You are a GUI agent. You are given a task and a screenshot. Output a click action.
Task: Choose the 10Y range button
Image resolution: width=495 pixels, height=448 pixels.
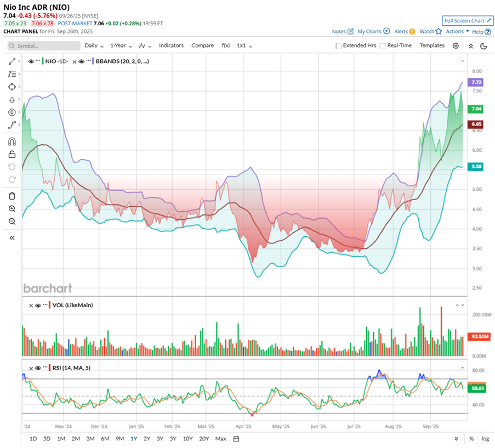pos(187,439)
